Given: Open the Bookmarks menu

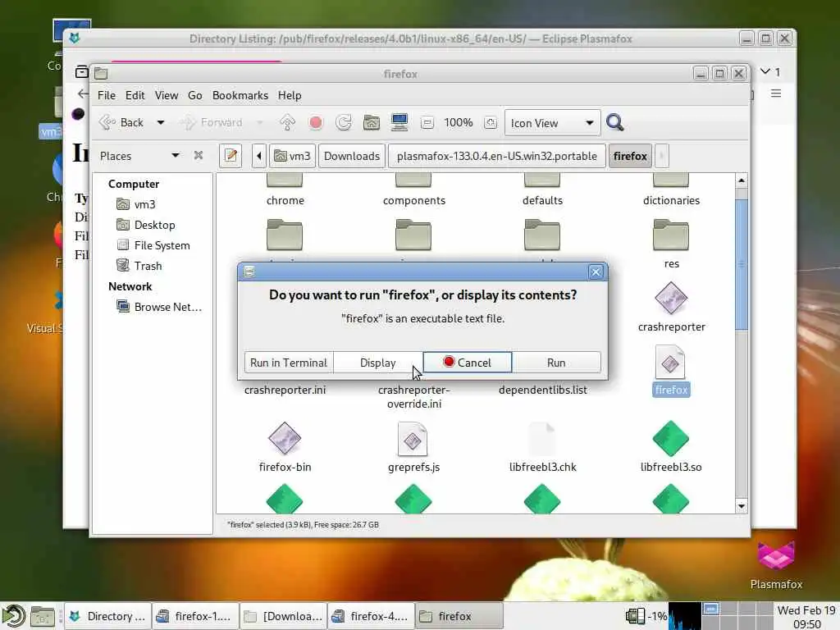Looking at the screenshot, I should click(x=240, y=95).
